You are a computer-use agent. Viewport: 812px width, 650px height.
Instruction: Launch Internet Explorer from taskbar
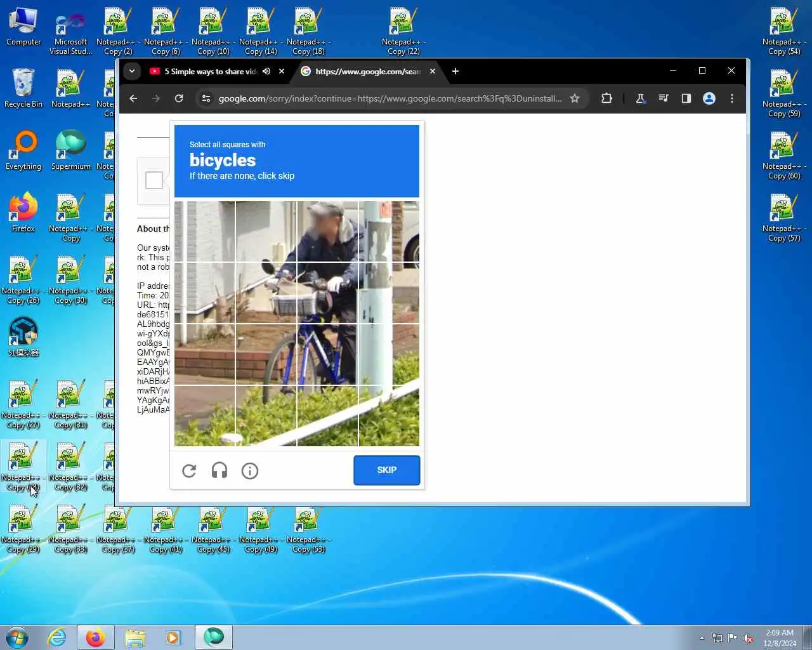point(57,637)
